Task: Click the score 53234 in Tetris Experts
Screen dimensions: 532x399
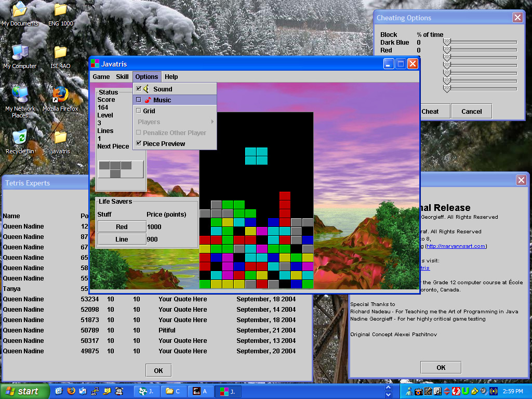Action: (89, 299)
